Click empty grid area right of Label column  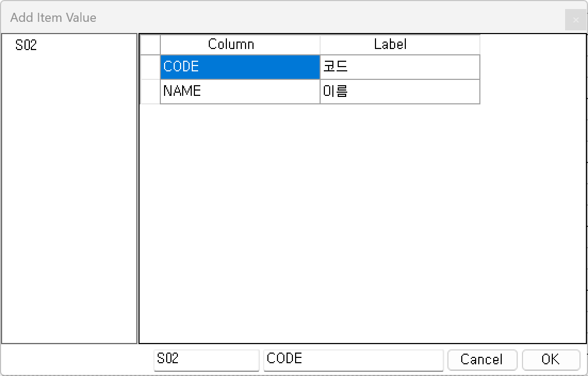pos(533,69)
